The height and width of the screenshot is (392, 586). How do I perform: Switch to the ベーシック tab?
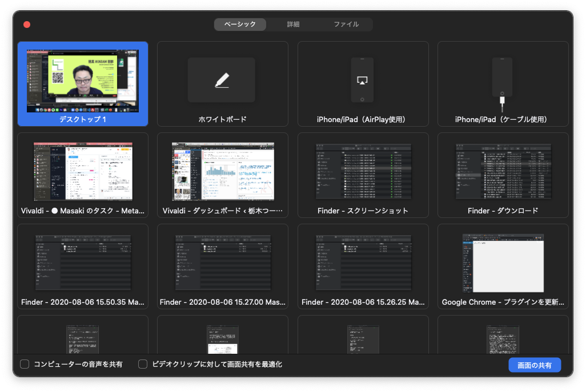240,25
